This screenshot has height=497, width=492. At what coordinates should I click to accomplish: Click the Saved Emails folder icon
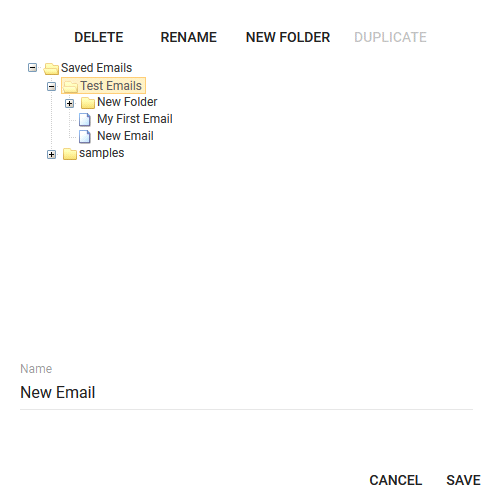click(51, 69)
